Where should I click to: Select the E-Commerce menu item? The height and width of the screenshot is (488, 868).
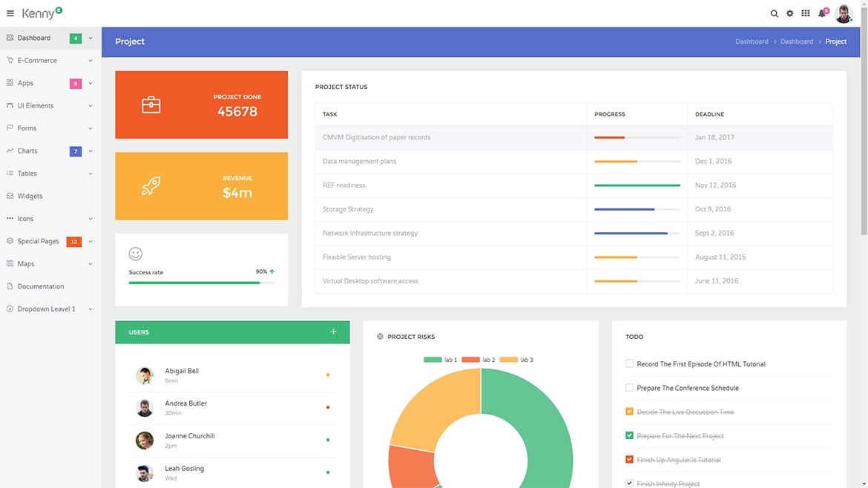point(50,60)
